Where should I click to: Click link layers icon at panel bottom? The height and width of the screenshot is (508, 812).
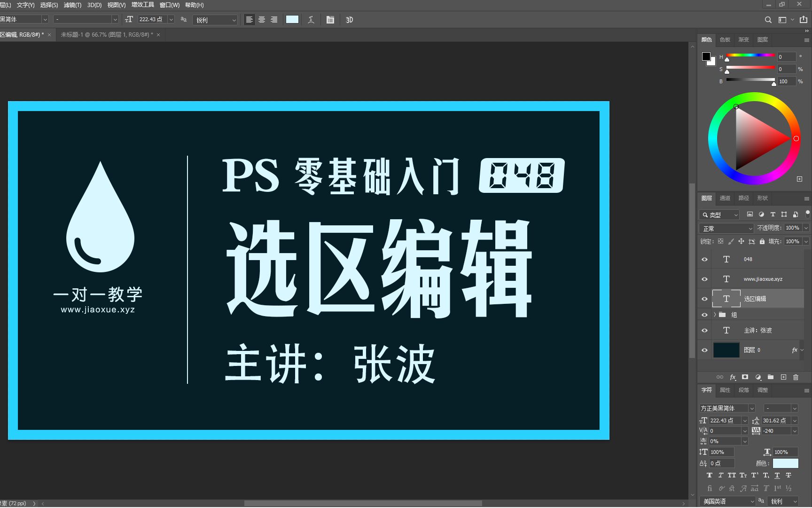pos(720,377)
